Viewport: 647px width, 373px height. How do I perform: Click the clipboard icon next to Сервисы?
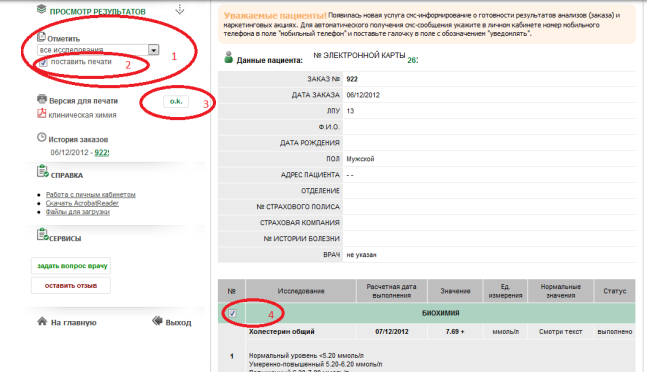pos(43,234)
